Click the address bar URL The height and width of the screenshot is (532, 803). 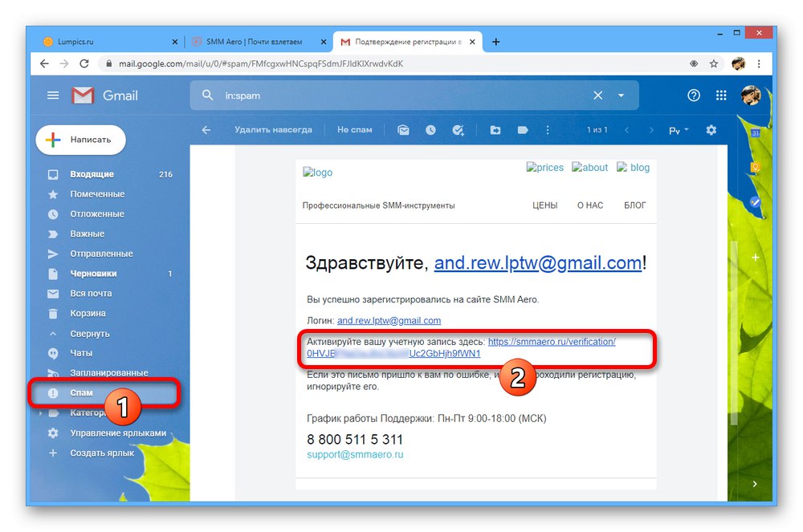[x=261, y=63]
